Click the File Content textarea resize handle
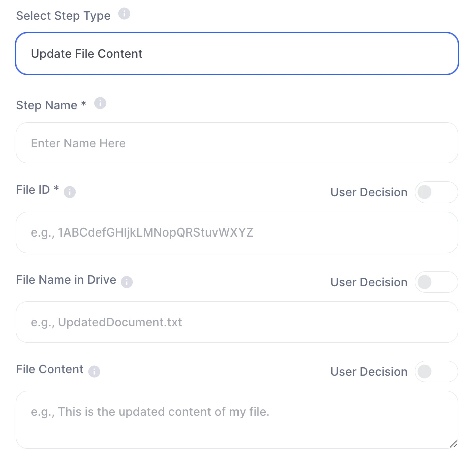This screenshot has height=469, width=476. [x=453, y=443]
